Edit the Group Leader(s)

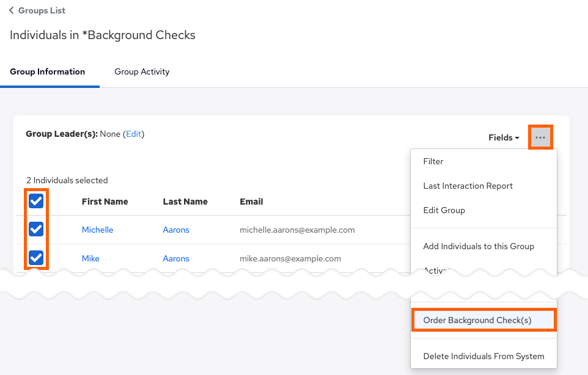tap(133, 134)
